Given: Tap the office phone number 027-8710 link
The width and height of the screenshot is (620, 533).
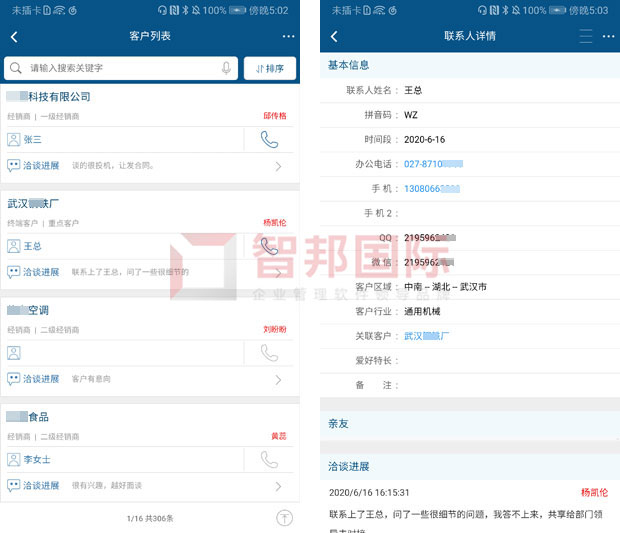Looking at the screenshot, I should [x=433, y=164].
